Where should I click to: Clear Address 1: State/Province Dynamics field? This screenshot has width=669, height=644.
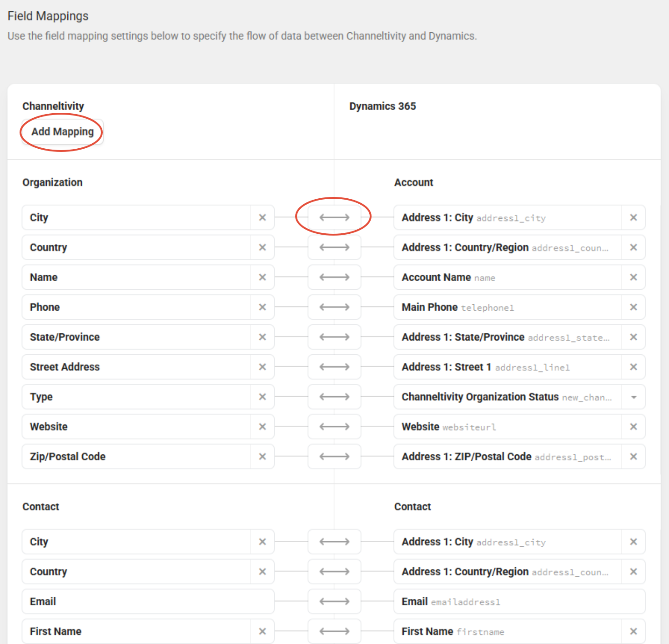pos(634,337)
